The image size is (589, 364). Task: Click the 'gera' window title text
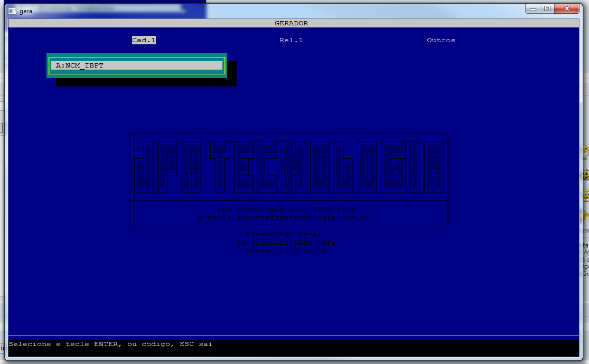point(26,11)
